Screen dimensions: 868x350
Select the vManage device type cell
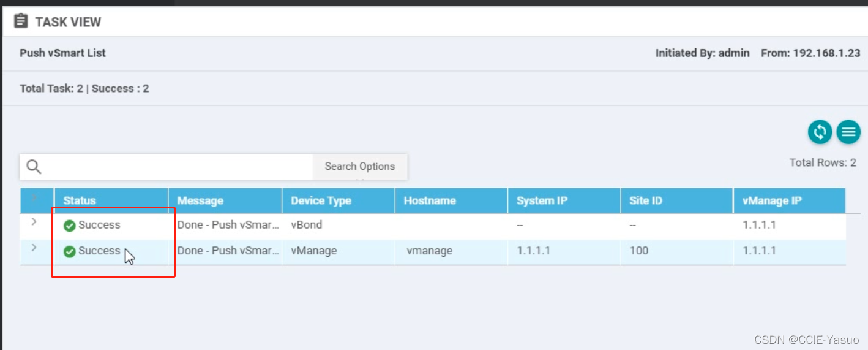(x=314, y=251)
